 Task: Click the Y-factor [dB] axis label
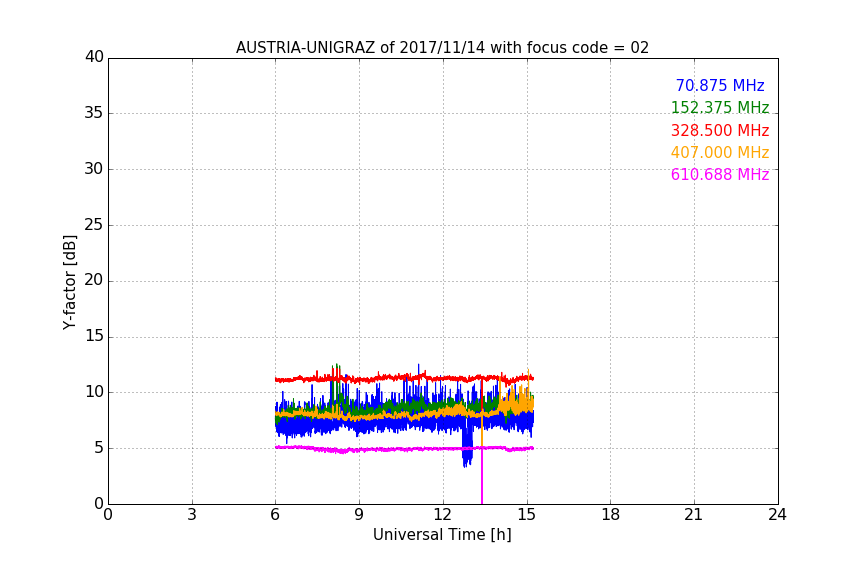pyautogui.click(x=69, y=282)
